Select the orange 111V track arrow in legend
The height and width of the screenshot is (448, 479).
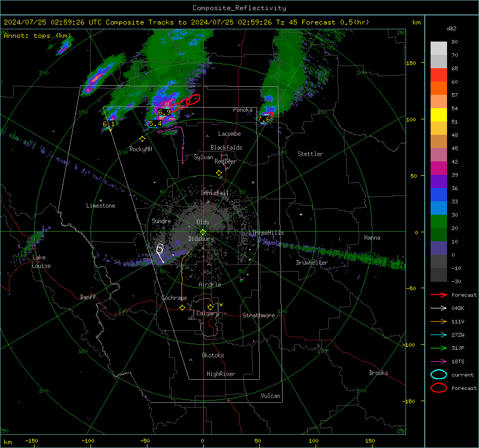tap(439, 321)
